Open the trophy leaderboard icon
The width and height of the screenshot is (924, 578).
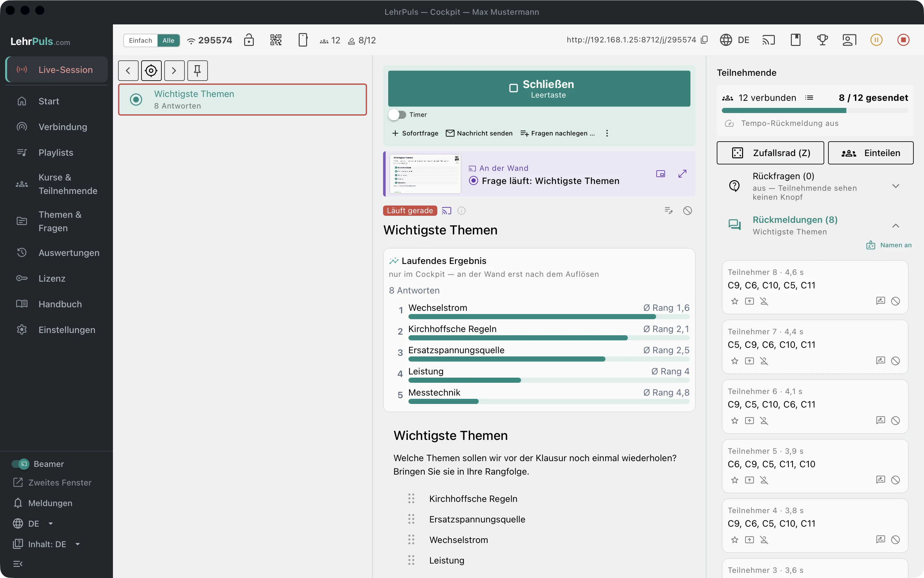(822, 40)
